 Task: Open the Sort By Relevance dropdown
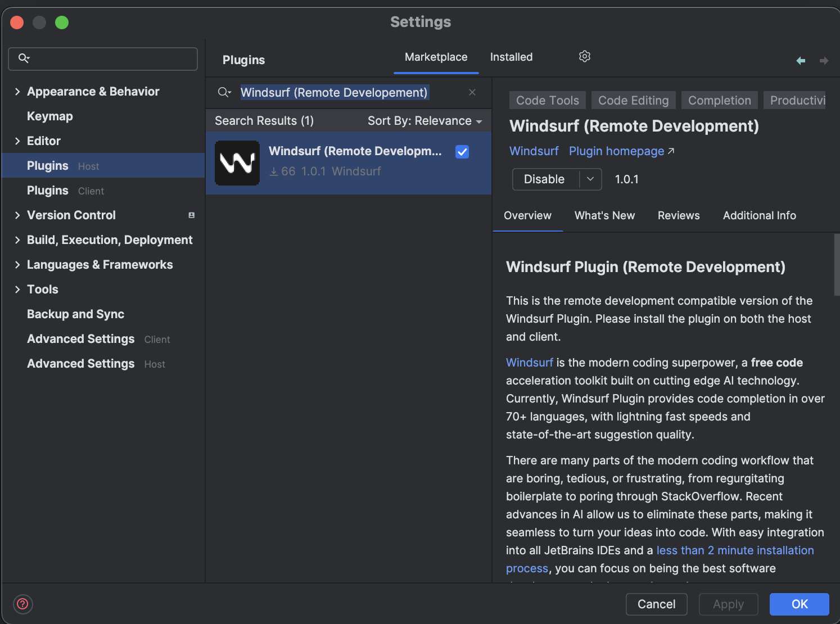click(x=424, y=121)
